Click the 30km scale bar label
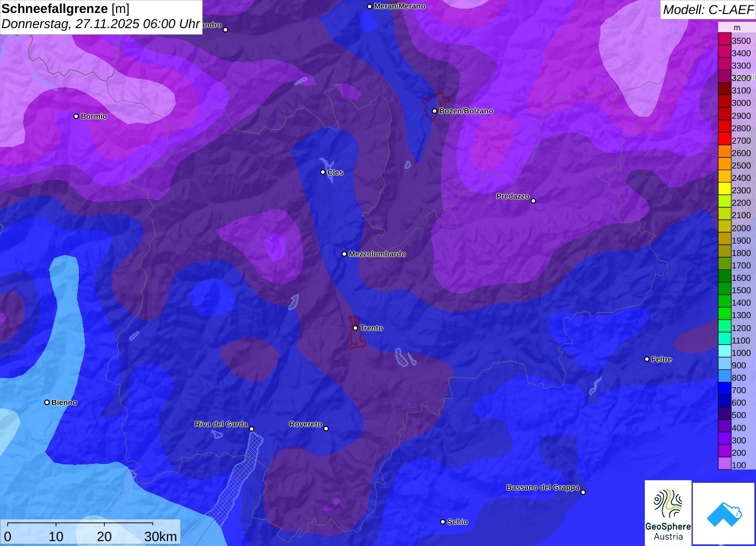The image size is (756, 546). pyautogui.click(x=160, y=536)
